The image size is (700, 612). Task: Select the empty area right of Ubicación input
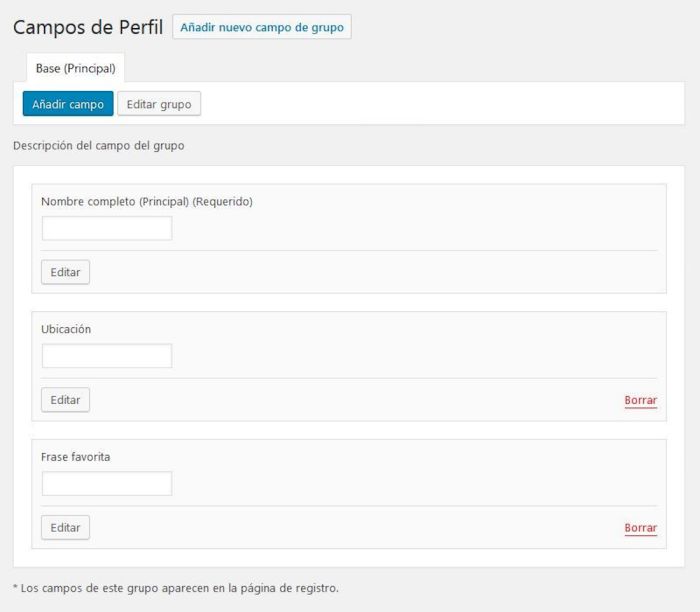(415, 356)
